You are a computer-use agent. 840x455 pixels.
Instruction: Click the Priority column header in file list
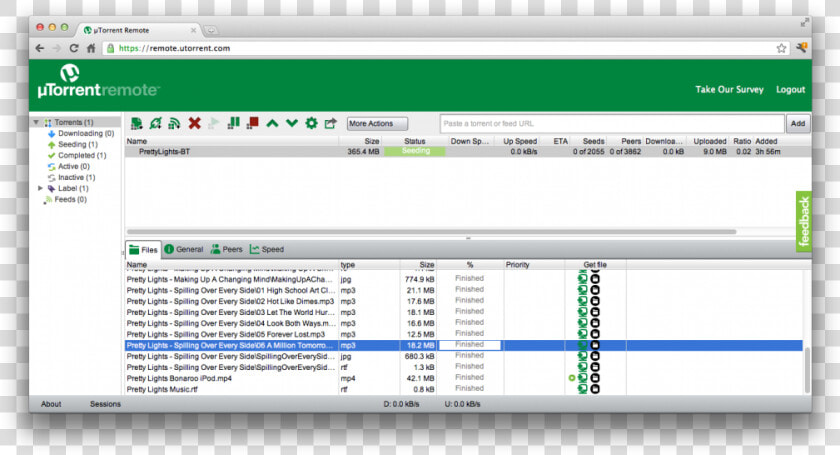coord(518,265)
